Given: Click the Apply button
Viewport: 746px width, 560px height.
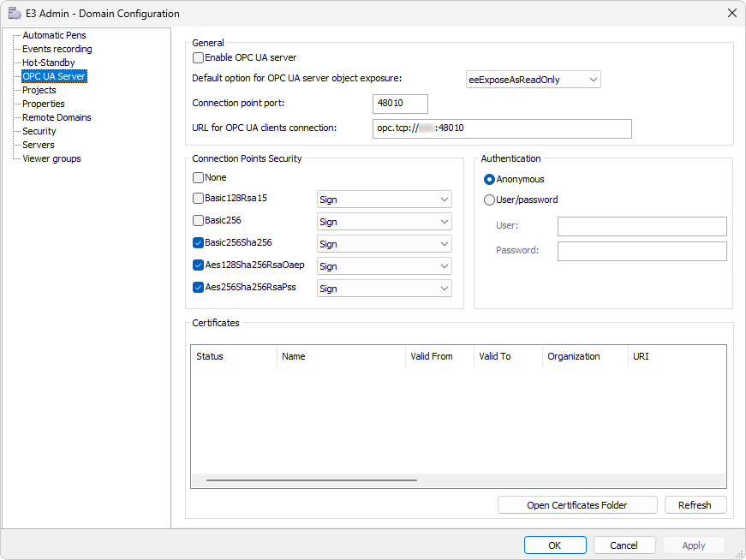Looking at the screenshot, I should coord(694,545).
